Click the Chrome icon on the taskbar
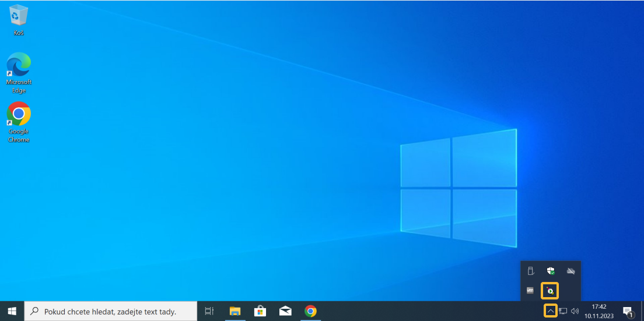The height and width of the screenshot is (321, 644). click(x=310, y=311)
